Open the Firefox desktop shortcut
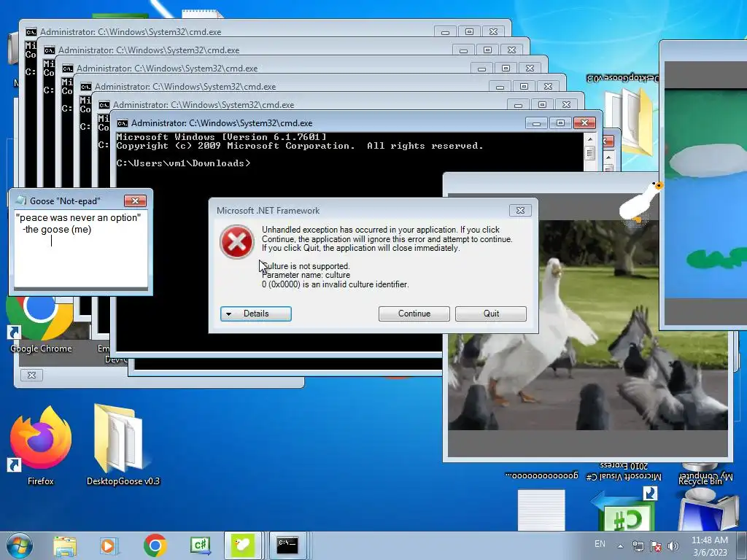Screen dimensions: 747x560 click(41, 446)
